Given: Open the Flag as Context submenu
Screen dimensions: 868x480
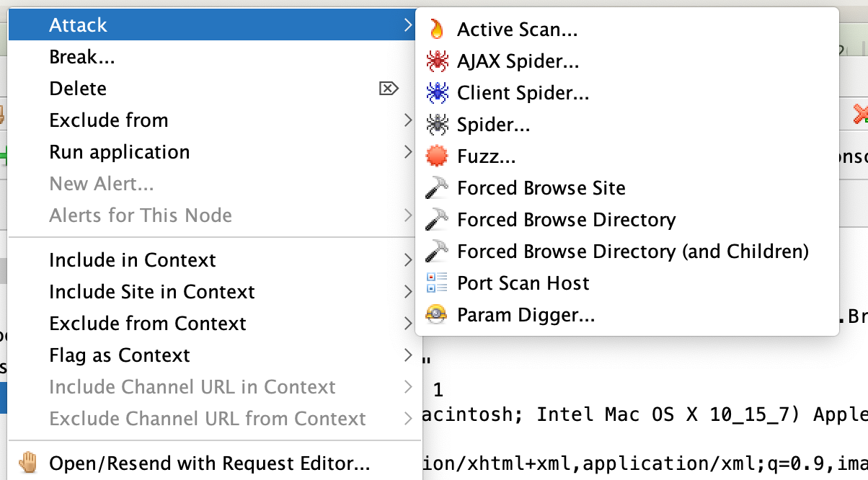Looking at the screenshot, I should (120, 355).
